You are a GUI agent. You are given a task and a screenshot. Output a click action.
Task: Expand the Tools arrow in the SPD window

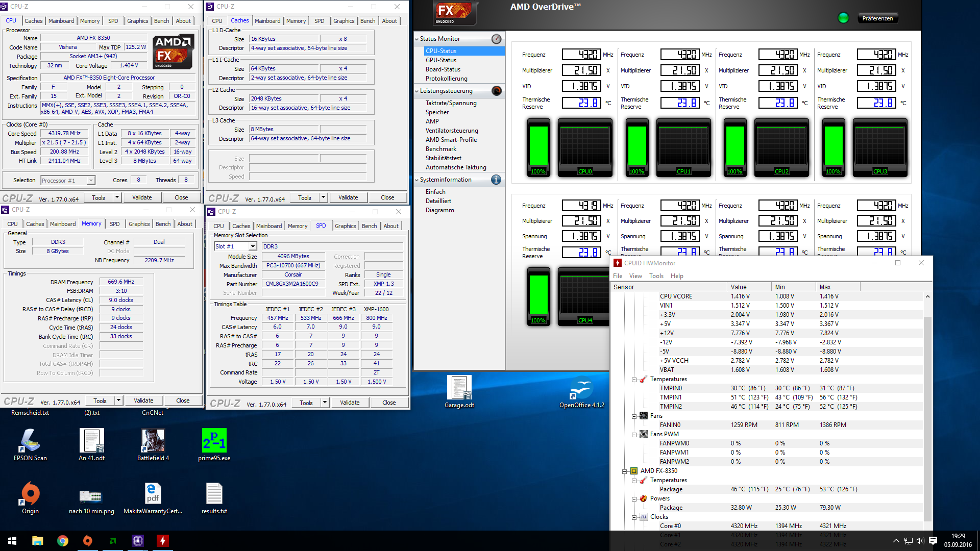coord(325,403)
